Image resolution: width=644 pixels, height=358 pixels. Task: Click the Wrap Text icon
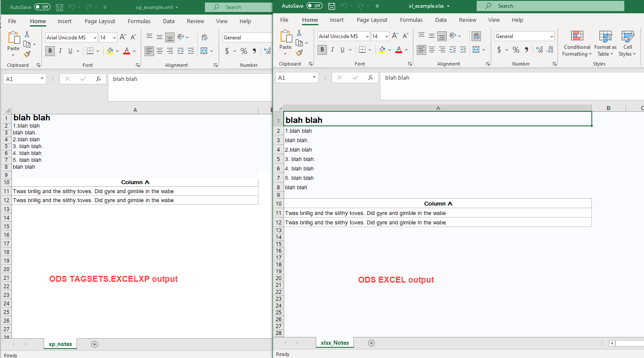(476, 36)
